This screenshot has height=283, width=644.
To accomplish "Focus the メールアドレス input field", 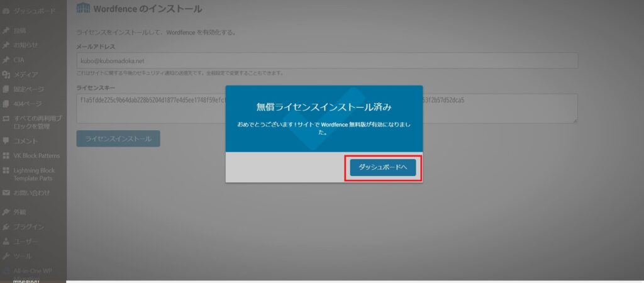I will coord(327,61).
